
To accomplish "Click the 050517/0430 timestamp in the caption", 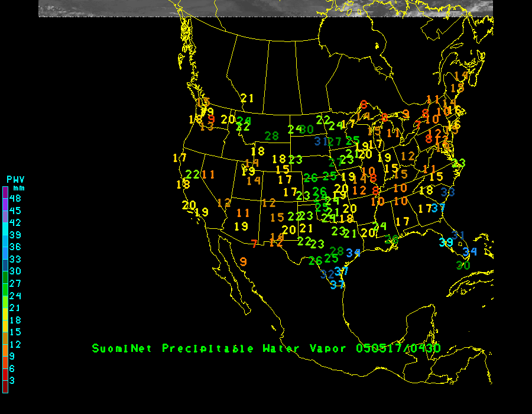I will coord(398,348).
